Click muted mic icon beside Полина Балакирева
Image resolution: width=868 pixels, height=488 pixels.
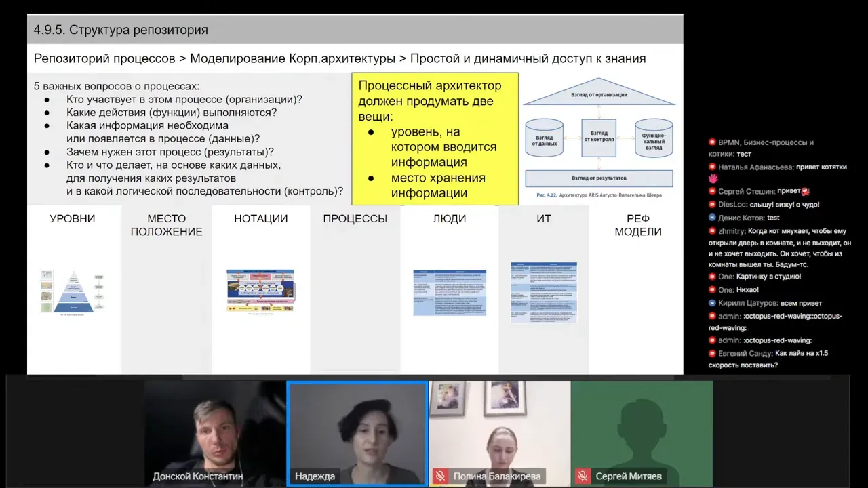click(x=440, y=476)
